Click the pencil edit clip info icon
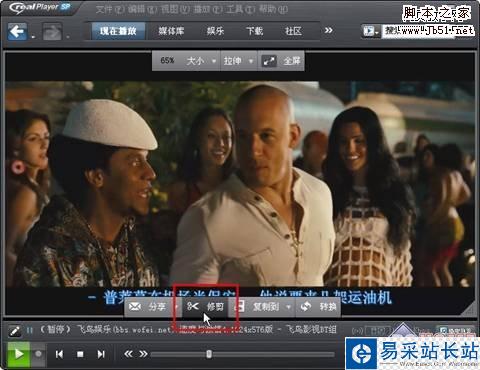Image resolution: width=480 pixels, height=370 pixels. pyautogui.click(x=14, y=331)
